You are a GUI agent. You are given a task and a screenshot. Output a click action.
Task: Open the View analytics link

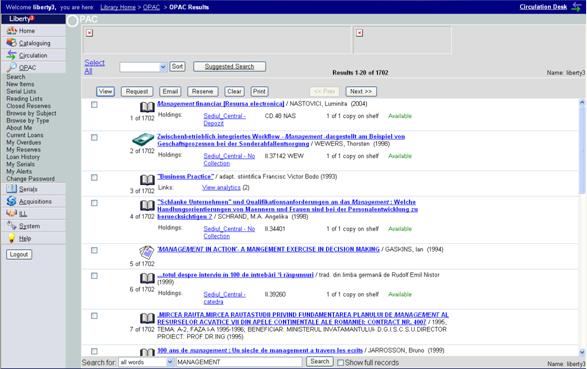pyautogui.click(x=221, y=187)
